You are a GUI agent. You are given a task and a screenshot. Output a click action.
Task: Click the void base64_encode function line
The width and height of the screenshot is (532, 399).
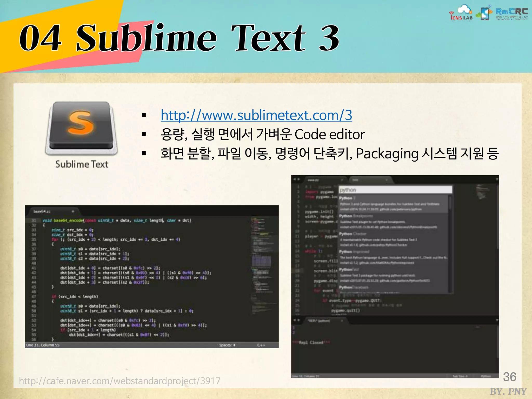coord(117,221)
